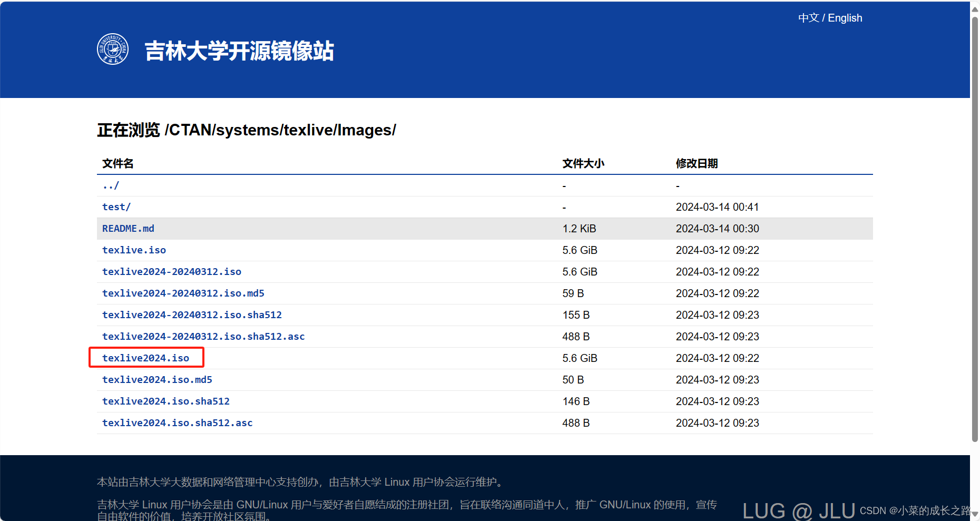The height and width of the screenshot is (521, 980).
Task: Click the LUG @ JLU footer text
Action: [x=799, y=511]
